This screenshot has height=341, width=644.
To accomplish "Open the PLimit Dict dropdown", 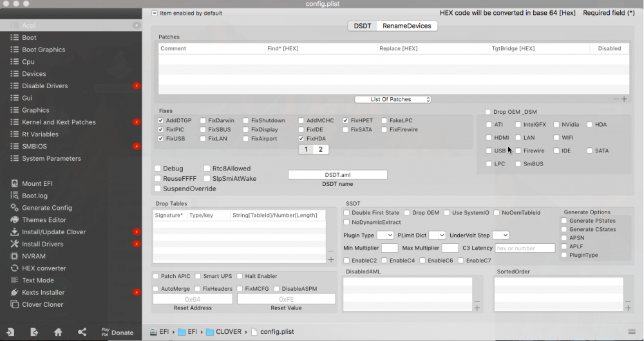I will (437, 235).
